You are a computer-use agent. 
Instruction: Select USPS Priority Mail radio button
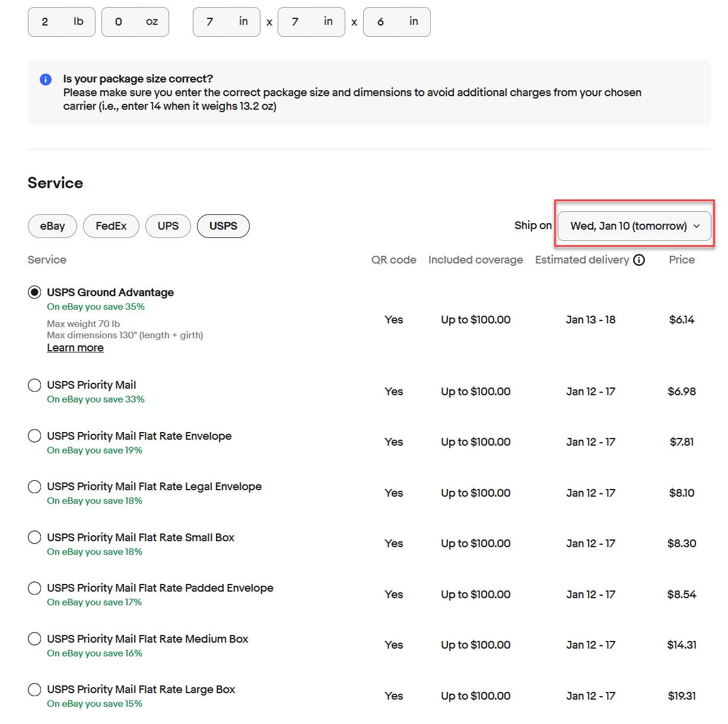tap(34, 385)
